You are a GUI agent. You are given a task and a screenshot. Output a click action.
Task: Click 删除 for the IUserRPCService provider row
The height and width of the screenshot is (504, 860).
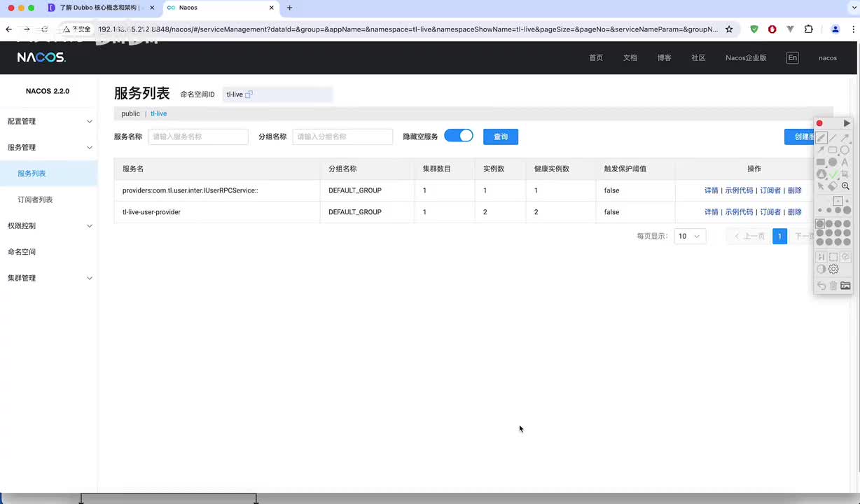pyautogui.click(x=794, y=190)
